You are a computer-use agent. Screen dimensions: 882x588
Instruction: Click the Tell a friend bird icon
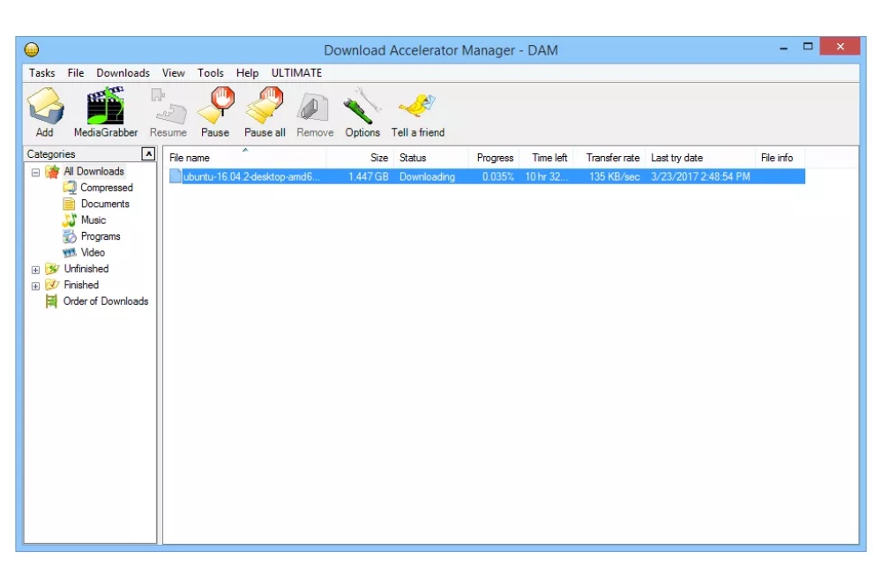(x=417, y=108)
